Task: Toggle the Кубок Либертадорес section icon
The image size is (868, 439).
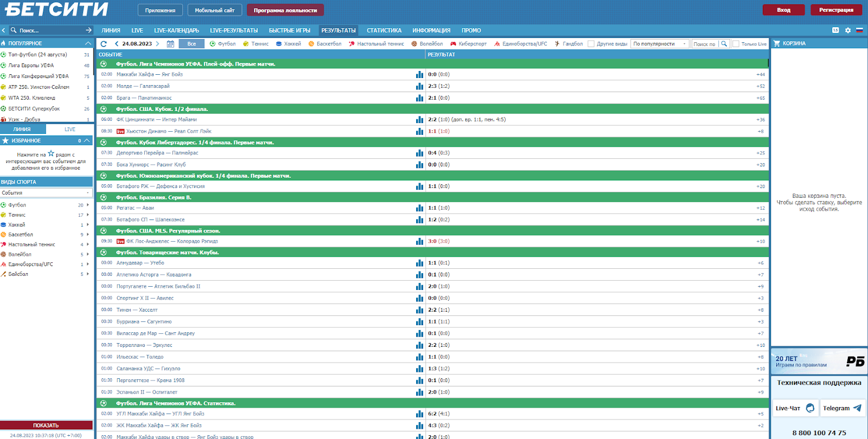Action: (104, 143)
